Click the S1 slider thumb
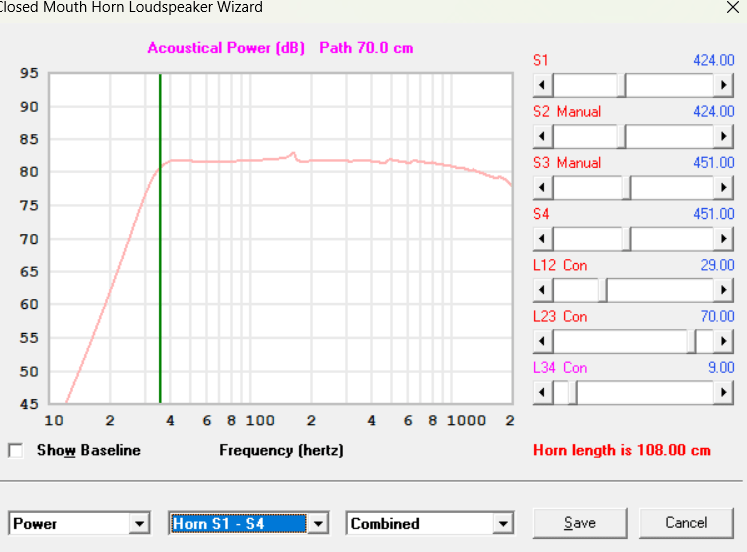This screenshot has width=747, height=552. click(621, 85)
